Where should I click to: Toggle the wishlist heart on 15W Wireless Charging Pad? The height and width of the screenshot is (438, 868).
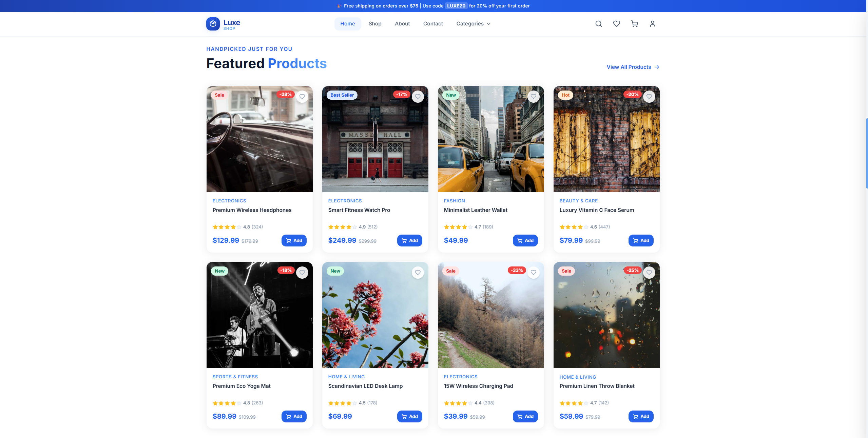click(x=533, y=272)
